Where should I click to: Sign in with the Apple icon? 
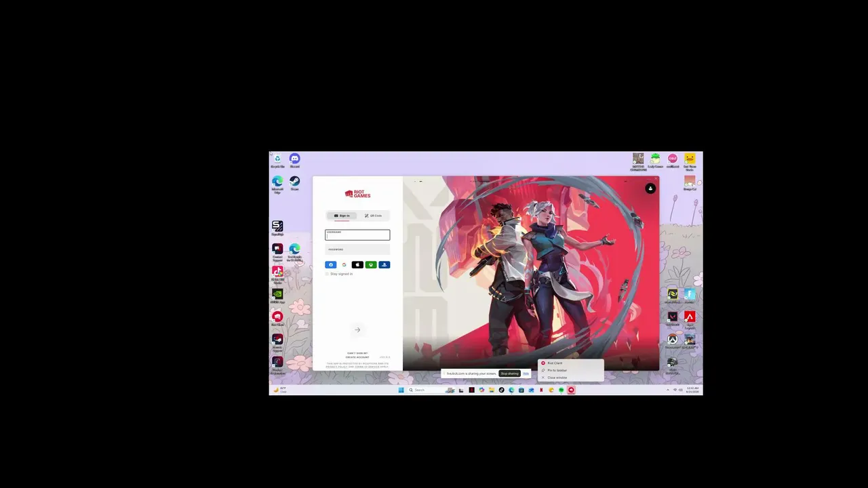(x=357, y=265)
